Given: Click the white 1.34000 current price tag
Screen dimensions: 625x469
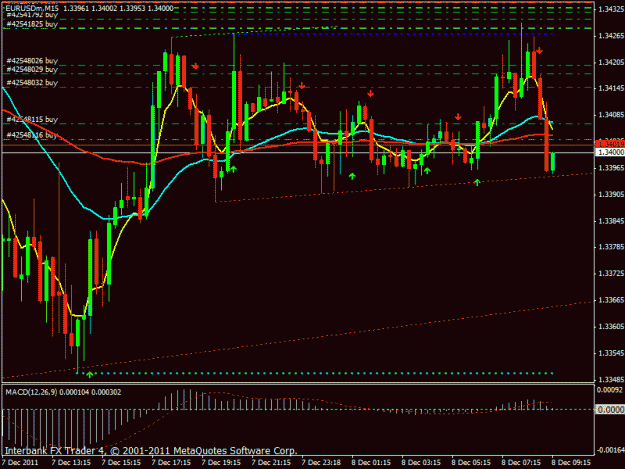Looking at the screenshot, I should tap(610, 153).
